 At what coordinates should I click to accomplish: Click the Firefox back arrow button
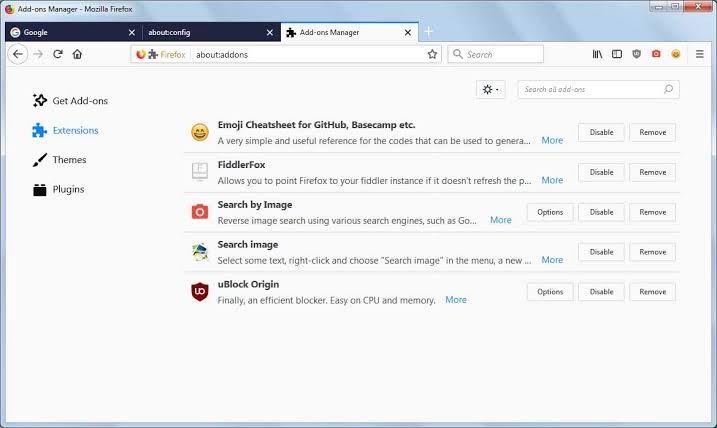click(x=18, y=54)
